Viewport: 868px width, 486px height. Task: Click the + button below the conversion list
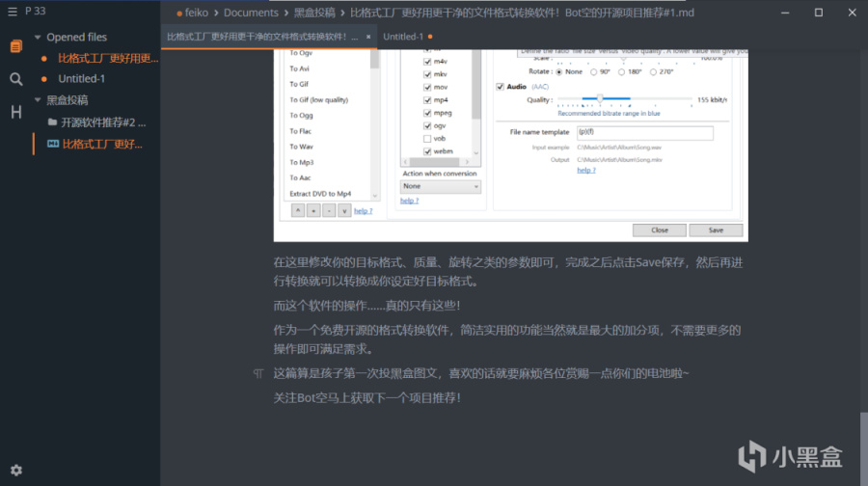pos(313,210)
